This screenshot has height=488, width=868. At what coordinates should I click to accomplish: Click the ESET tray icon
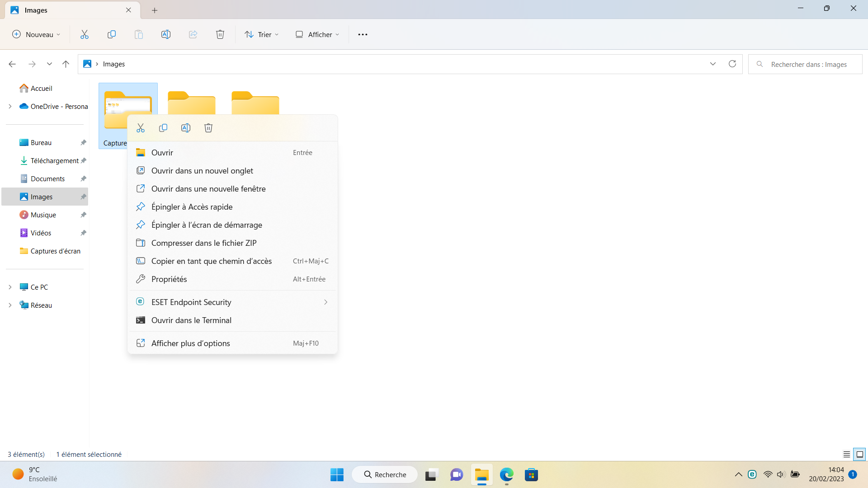[x=752, y=474]
